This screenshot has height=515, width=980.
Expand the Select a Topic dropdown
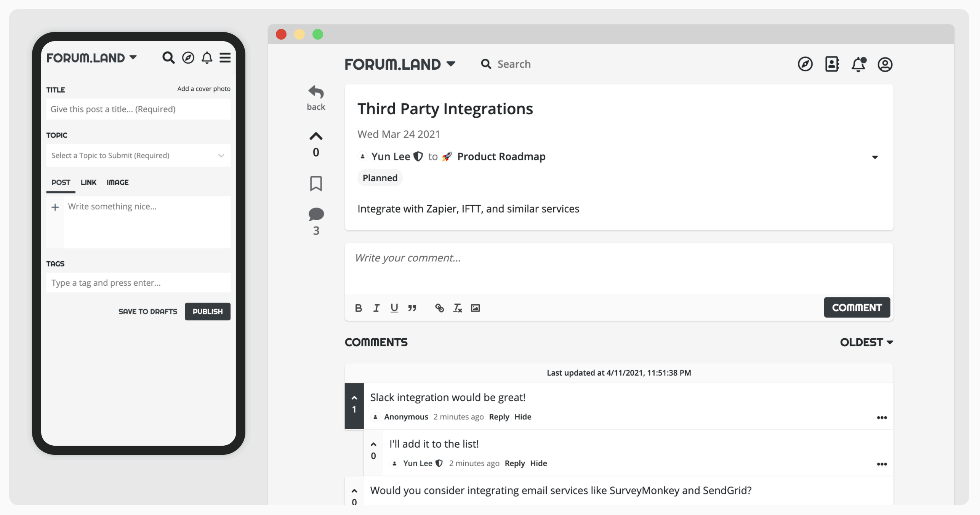point(138,155)
